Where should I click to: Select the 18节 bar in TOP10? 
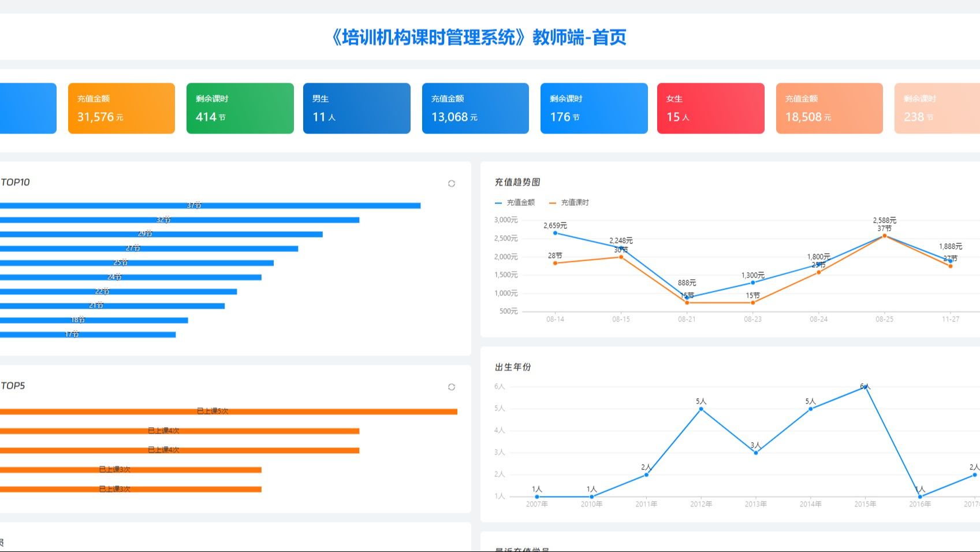94,320
